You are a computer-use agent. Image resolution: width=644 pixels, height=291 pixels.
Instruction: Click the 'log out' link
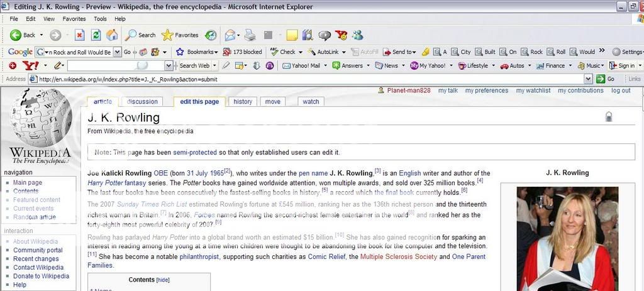pos(621,91)
